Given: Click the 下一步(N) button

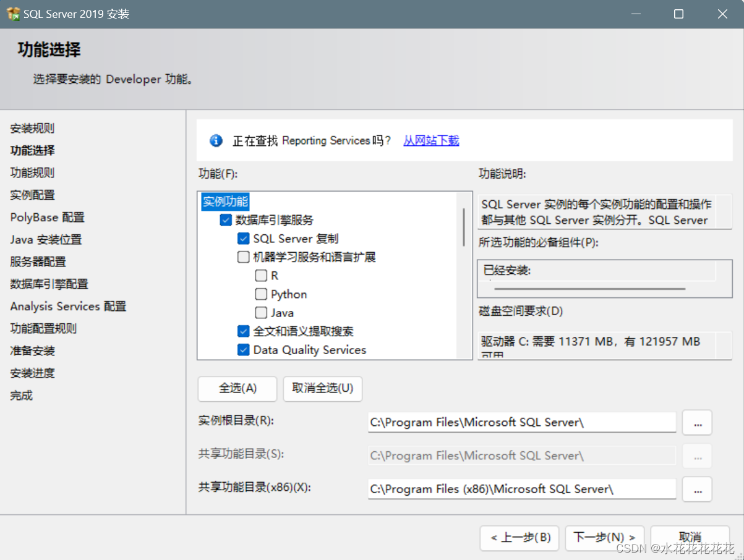Looking at the screenshot, I should pos(604,538).
